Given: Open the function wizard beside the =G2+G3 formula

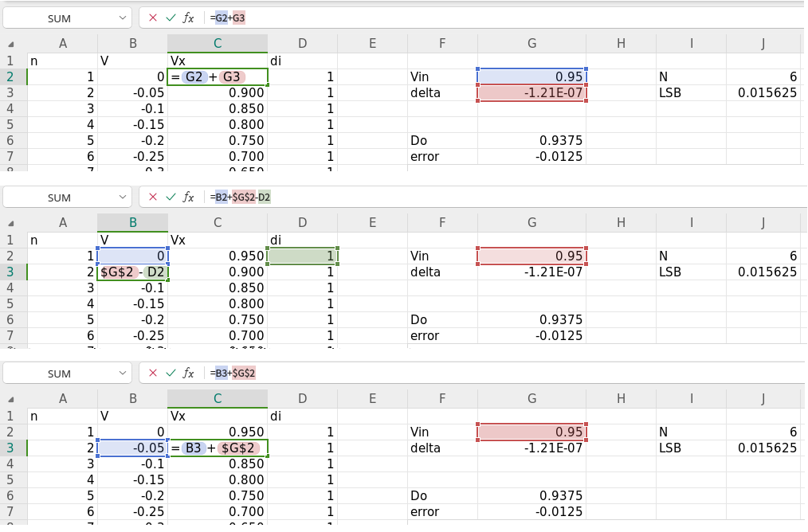Looking at the screenshot, I should tap(189, 18).
